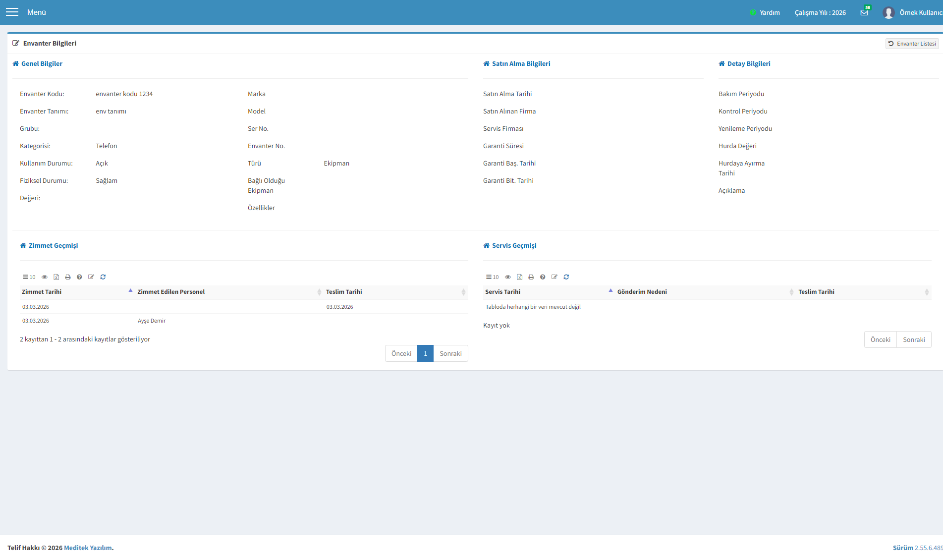Open the hamburger Menü icon
Viewport: 943px width, 560px height.
click(x=12, y=12)
